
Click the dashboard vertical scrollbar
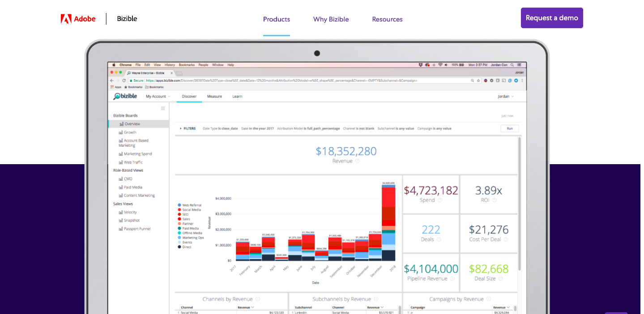pyautogui.click(x=520, y=204)
